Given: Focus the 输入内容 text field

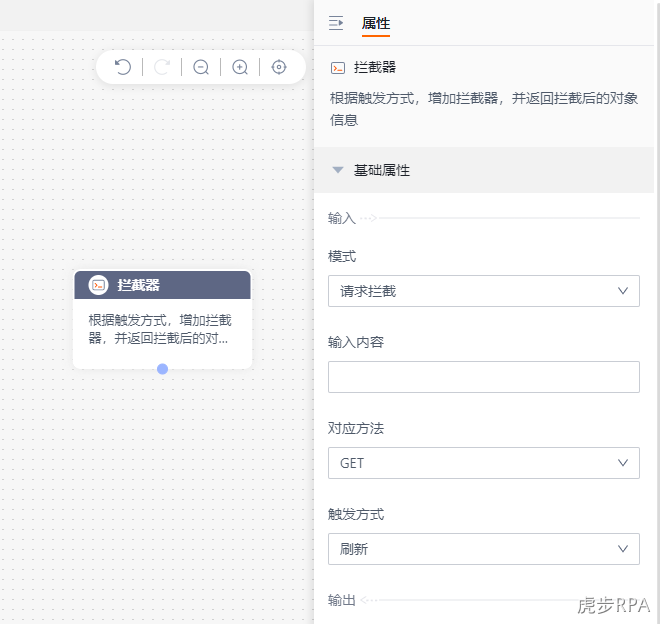Looking at the screenshot, I should pyautogui.click(x=484, y=377).
